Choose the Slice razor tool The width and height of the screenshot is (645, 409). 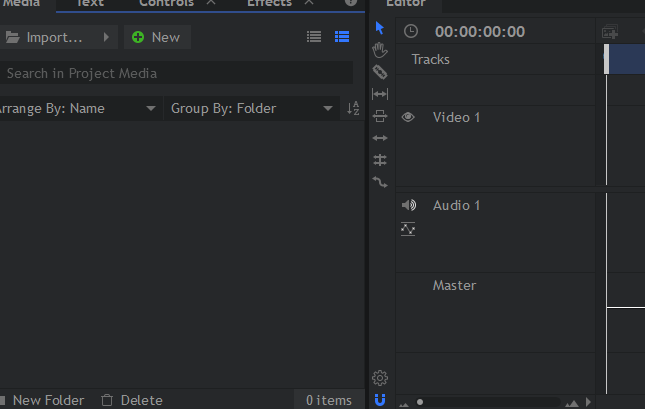click(x=380, y=72)
